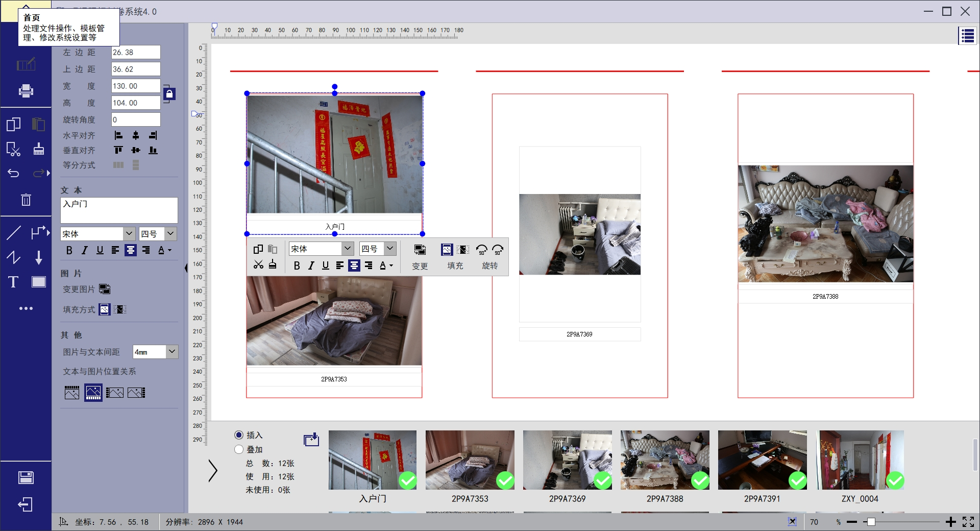980x531 pixels.
Task: Open the 图片与文本间距 4mm dropdown
Action: pyautogui.click(x=172, y=351)
